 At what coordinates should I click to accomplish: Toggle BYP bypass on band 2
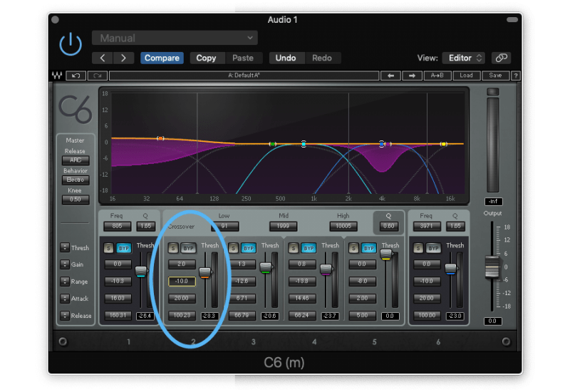(x=188, y=248)
